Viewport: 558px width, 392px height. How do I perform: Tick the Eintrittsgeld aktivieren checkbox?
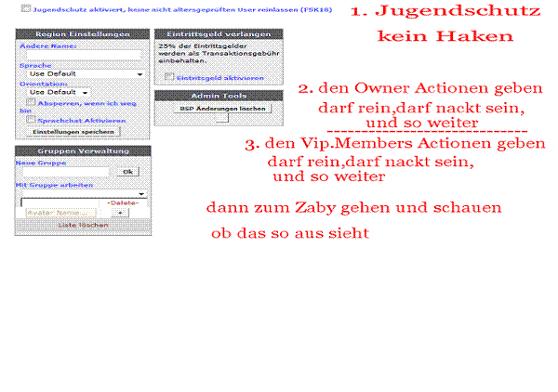[x=169, y=77]
